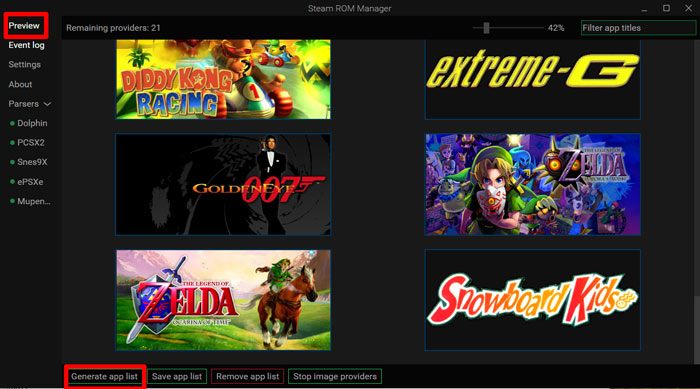Adjust the image size slider handle

tap(486, 28)
